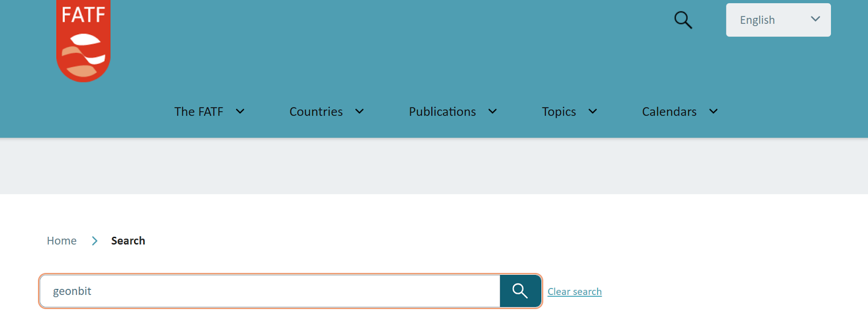Open the Calendars menu
The width and height of the screenshot is (868, 321).
click(x=669, y=111)
